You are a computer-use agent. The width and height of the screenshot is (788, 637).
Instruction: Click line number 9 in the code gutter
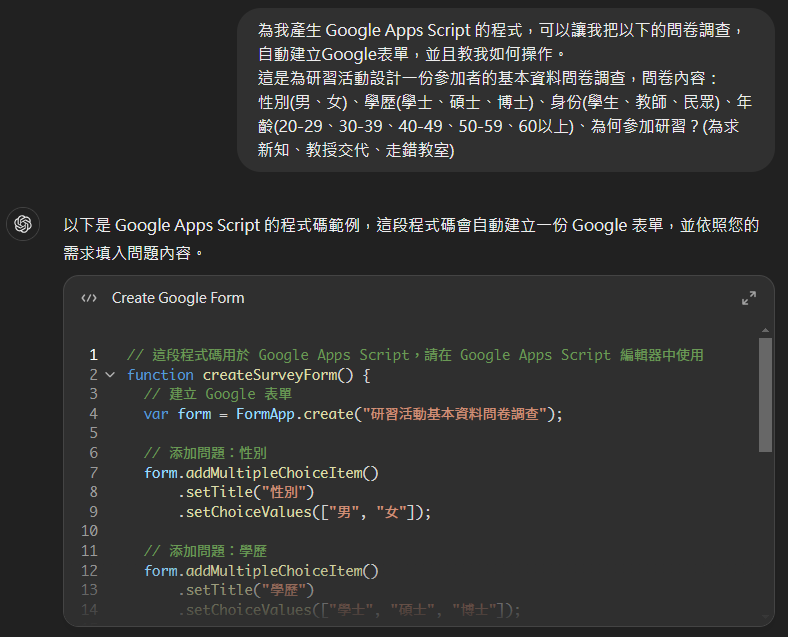[93, 512]
